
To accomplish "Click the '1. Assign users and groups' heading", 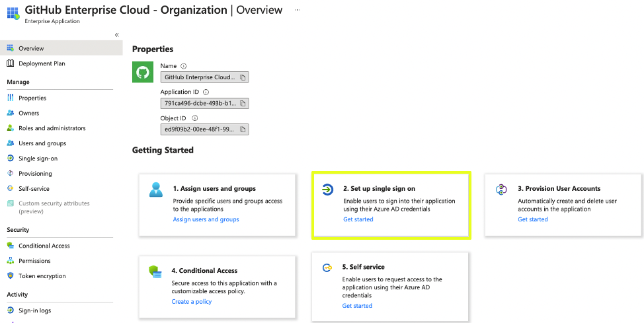I will coord(214,189).
